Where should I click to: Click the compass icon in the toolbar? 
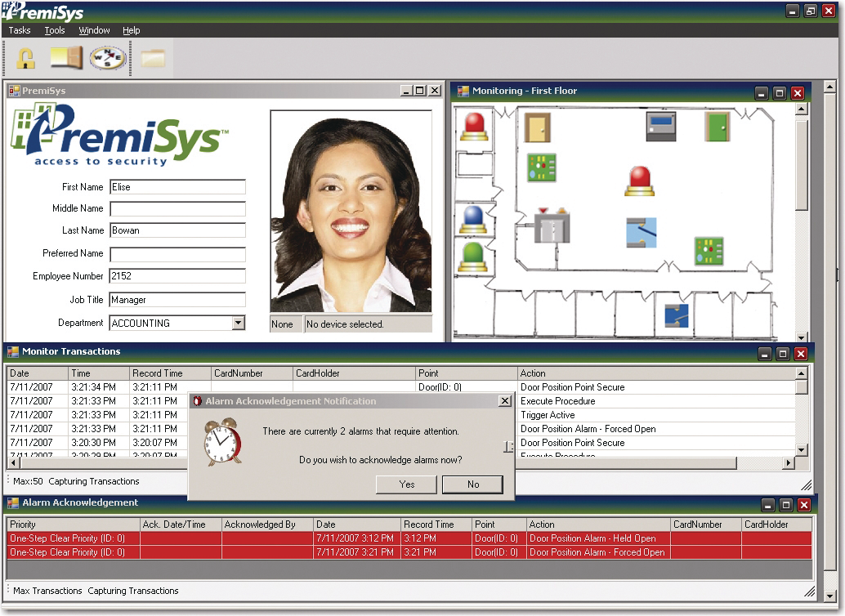pyautogui.click(x=108, y=58)
